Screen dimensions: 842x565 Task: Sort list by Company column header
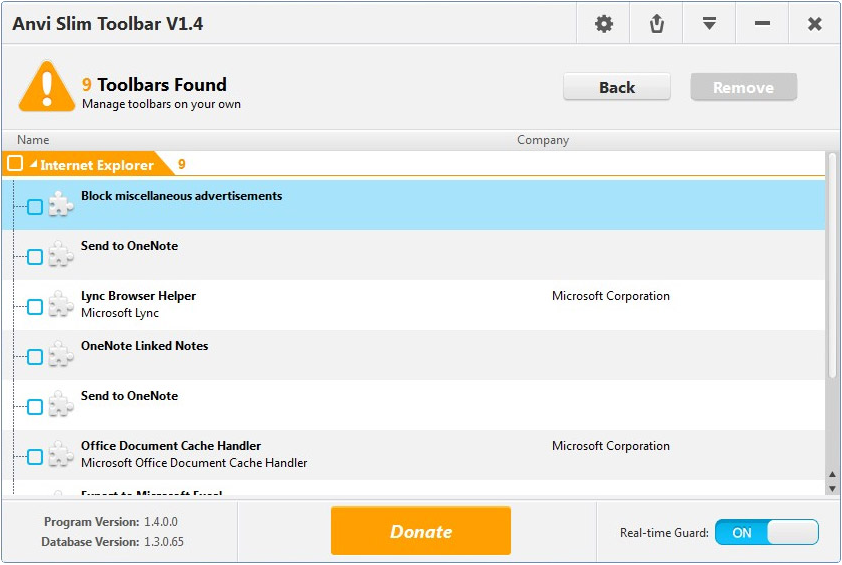(x=543, y=140)
